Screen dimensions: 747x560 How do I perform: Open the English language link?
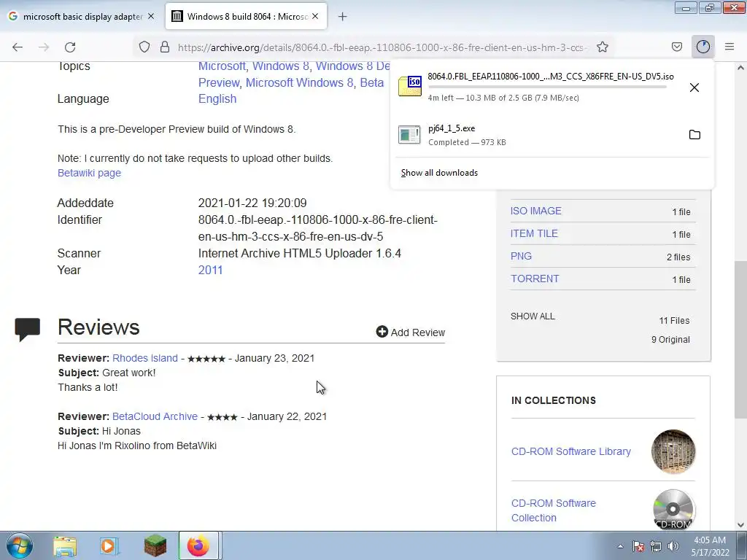coord(217,98)
